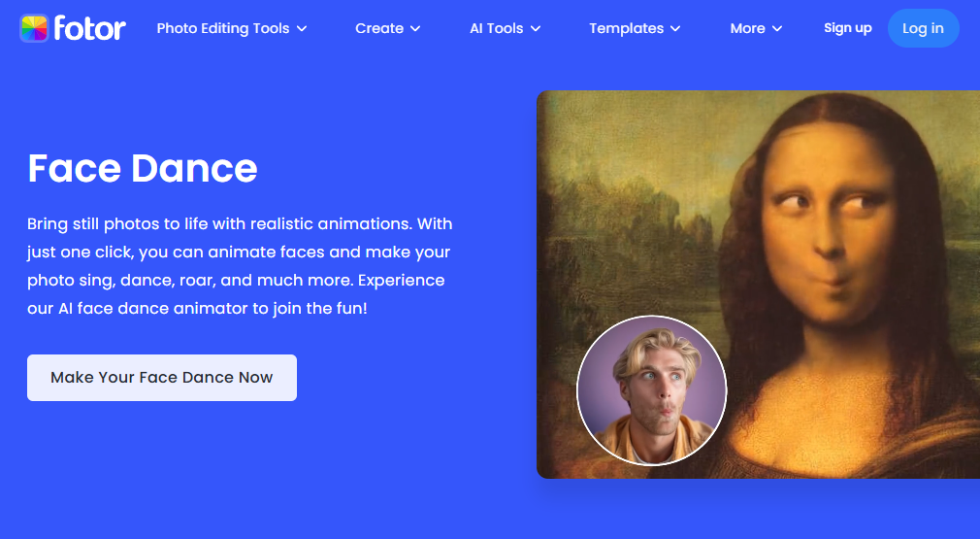Expand the Templates chevron arrow
The width and height of the screenshot is (980, 539).
[675, 29]
